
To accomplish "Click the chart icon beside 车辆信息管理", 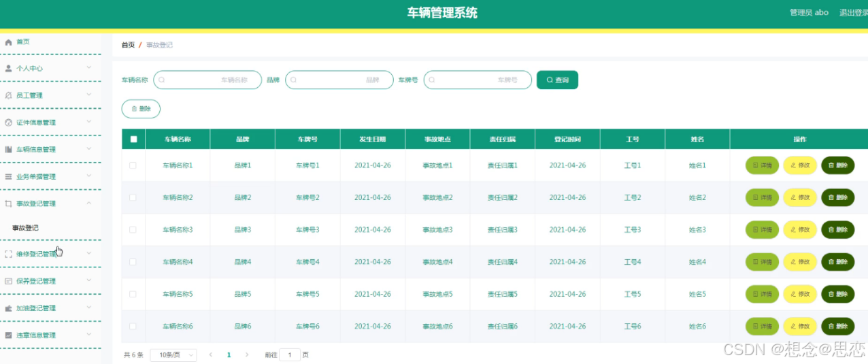I will tap(8, 150).
